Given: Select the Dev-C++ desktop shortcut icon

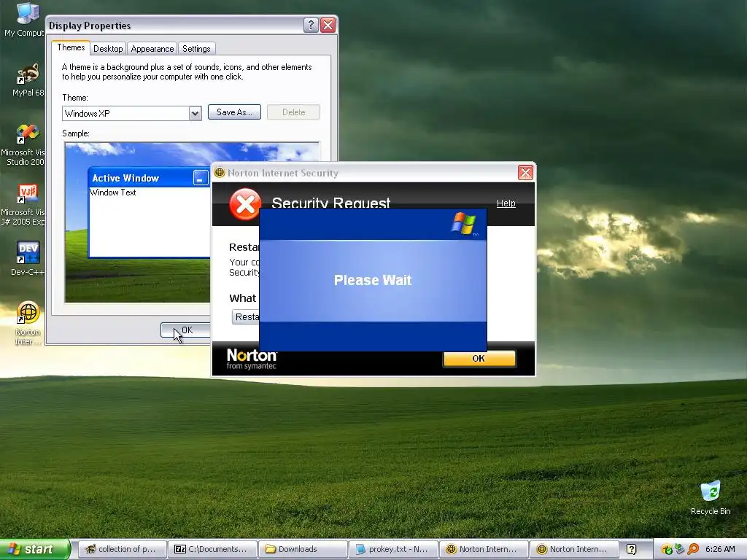Looking at the screenshot, I should [28, 252].
